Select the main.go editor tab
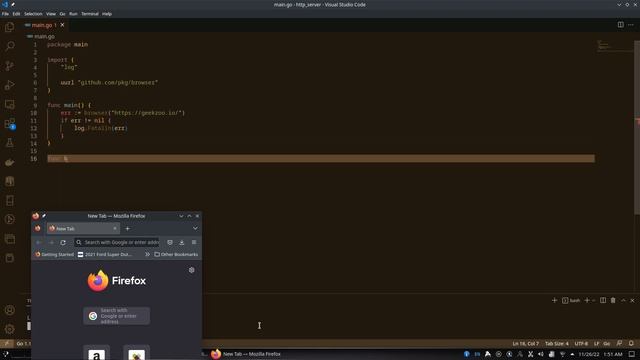 44,25
